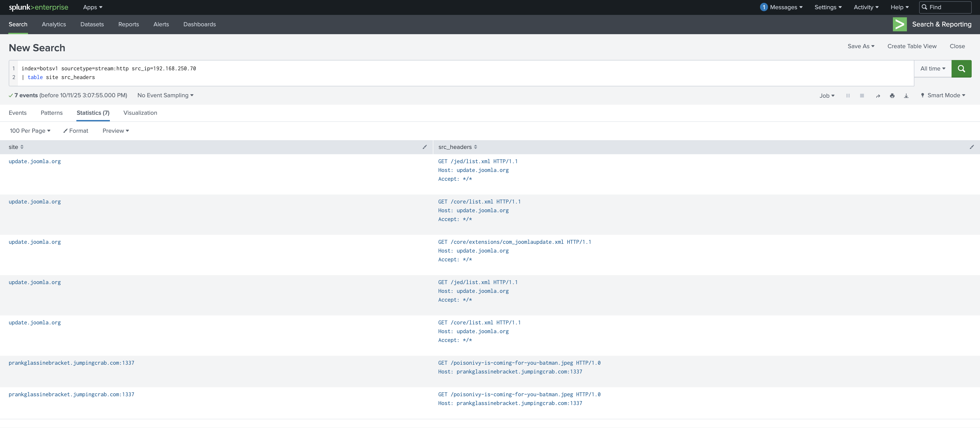The height and width of the screenshot is (428, 980).
Task: Open the All time range picker
Action: tap(933, 69)
